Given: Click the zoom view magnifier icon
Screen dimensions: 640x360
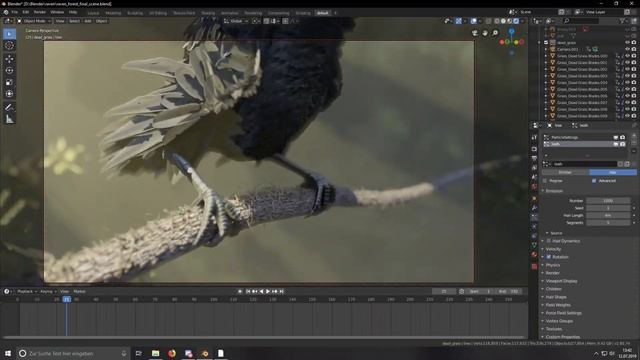Looking at the screenshot, I should pyautogui.click(x=495, y=33).
